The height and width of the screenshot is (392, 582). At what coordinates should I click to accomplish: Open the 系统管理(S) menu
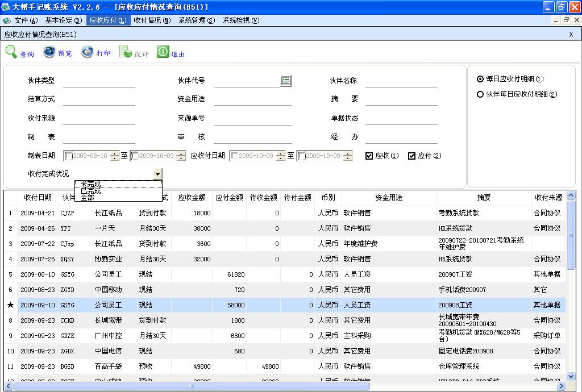197,20
